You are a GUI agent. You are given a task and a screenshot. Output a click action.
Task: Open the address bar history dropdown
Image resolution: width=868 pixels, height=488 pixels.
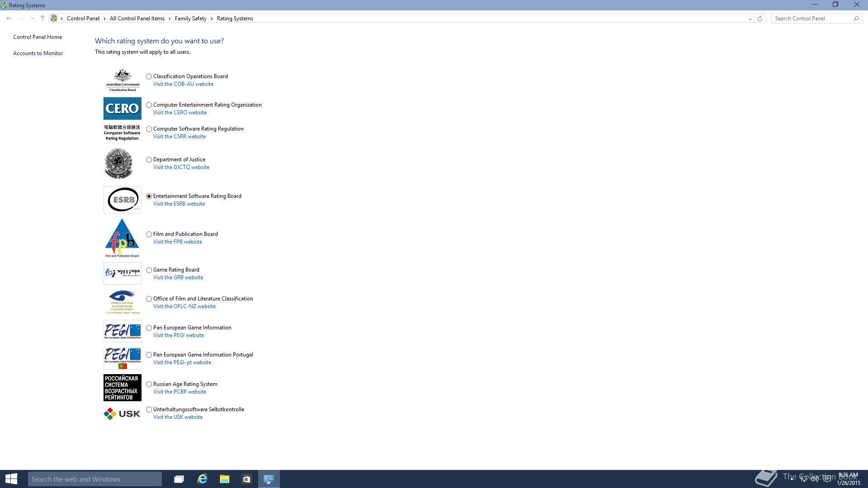[750, 19]
